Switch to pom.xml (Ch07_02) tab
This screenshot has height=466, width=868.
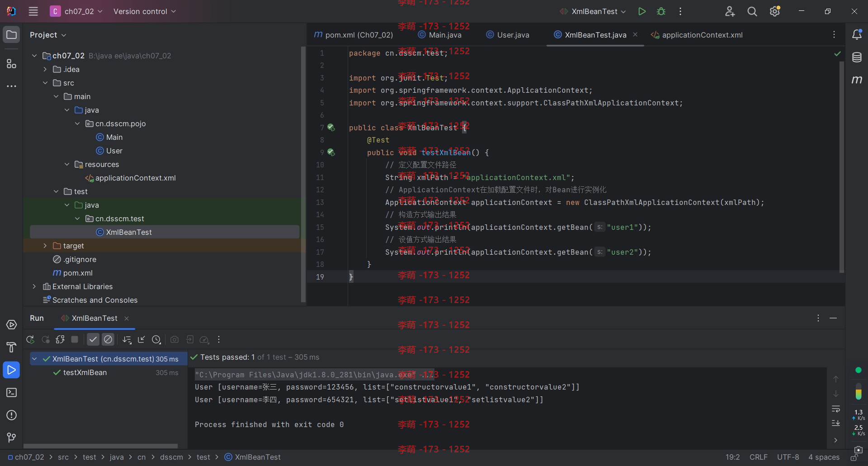354,35
